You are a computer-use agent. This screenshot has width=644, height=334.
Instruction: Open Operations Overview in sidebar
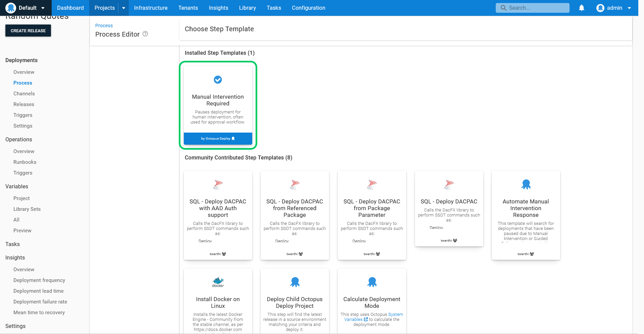pyautogui.click(x=24, y=151)
